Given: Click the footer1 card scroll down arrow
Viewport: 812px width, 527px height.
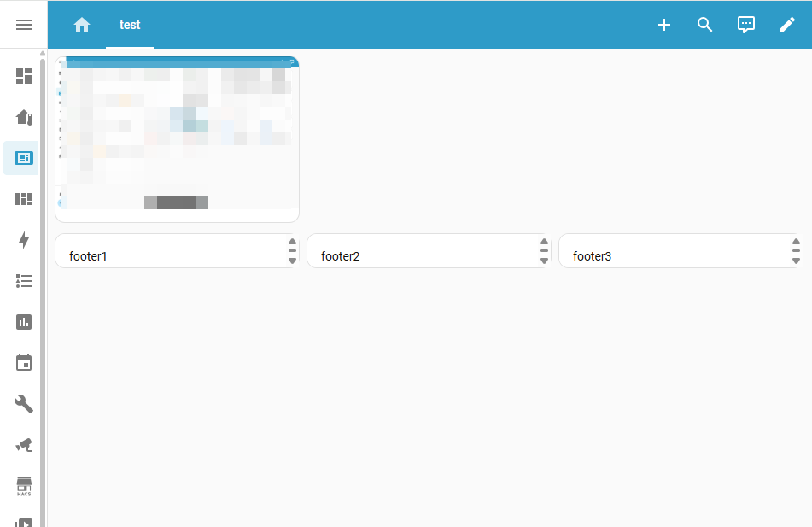Looking at the screenshot, I should [292, 261].
